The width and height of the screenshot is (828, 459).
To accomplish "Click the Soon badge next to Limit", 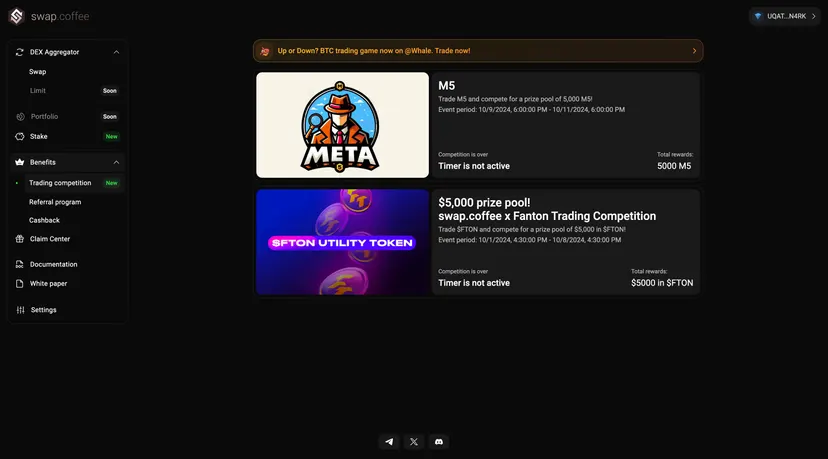I will [110, 91].
